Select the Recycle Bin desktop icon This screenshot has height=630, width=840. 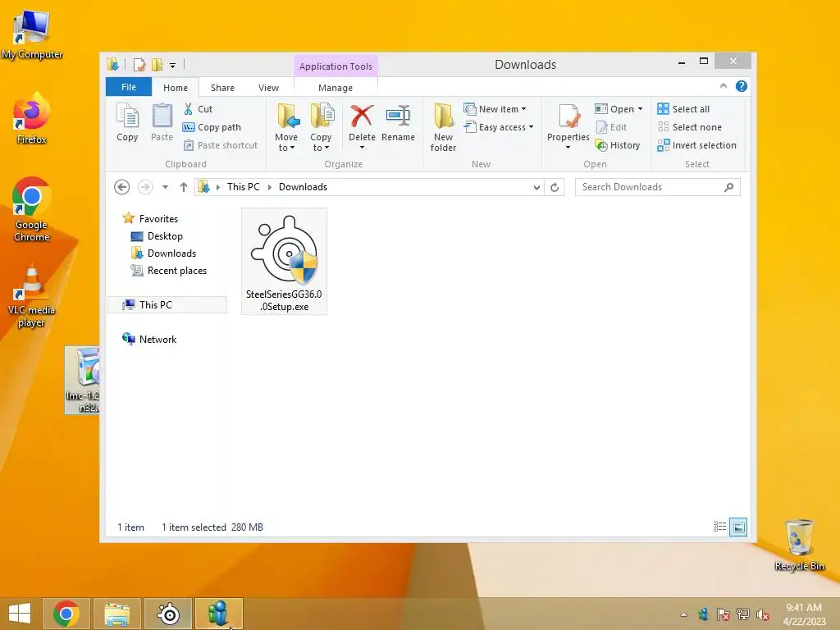tap(799, 546)
